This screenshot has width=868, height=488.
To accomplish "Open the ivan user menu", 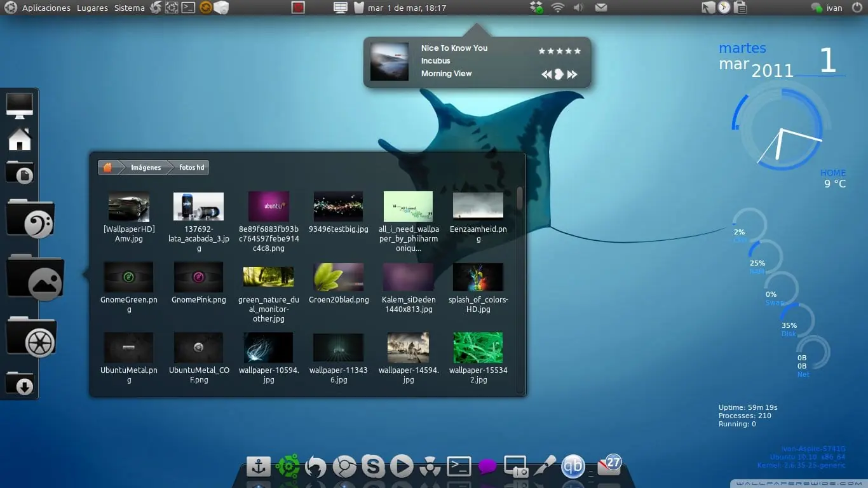I will point(827,8).
